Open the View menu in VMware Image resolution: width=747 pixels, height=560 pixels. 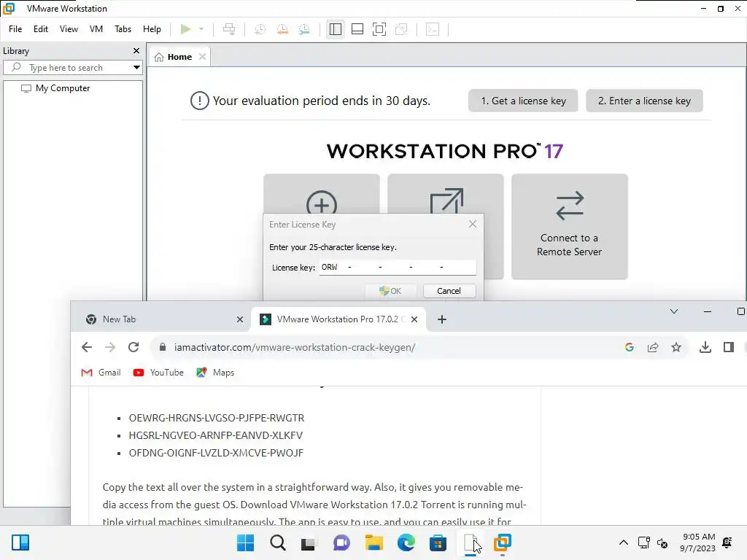[69, 29]
